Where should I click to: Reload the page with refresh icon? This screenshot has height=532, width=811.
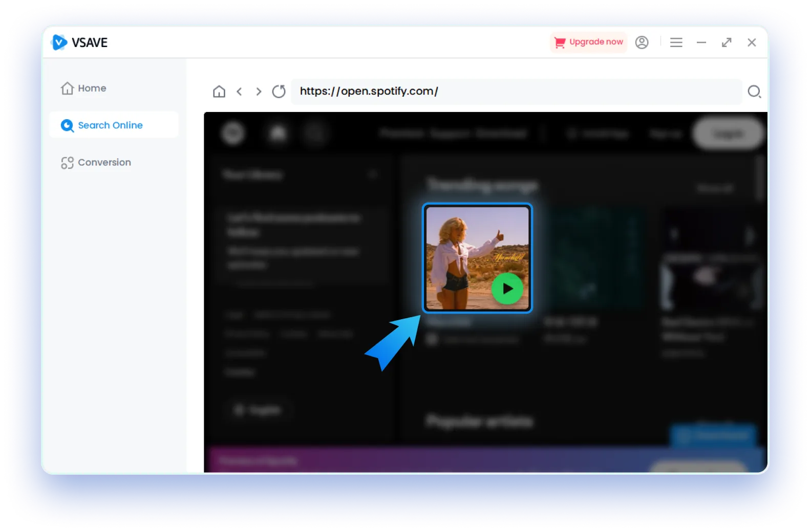(x=279, y=92)
